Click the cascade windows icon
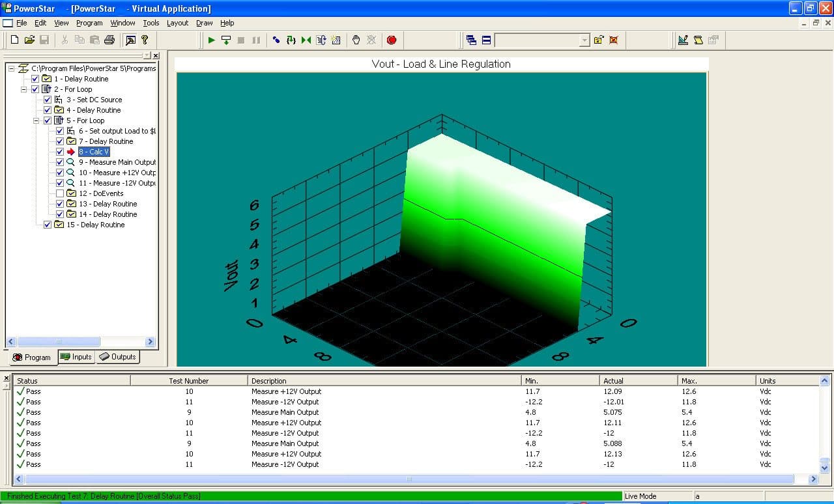Image resolution: width=834 pixels, height=504 pixels. [x=472, y=40]
